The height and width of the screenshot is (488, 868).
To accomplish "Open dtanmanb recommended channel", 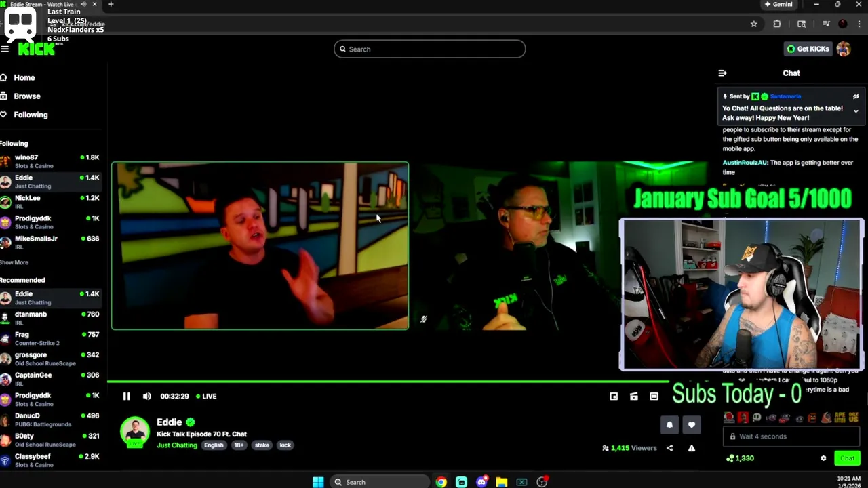I will (x=51, y=318).
